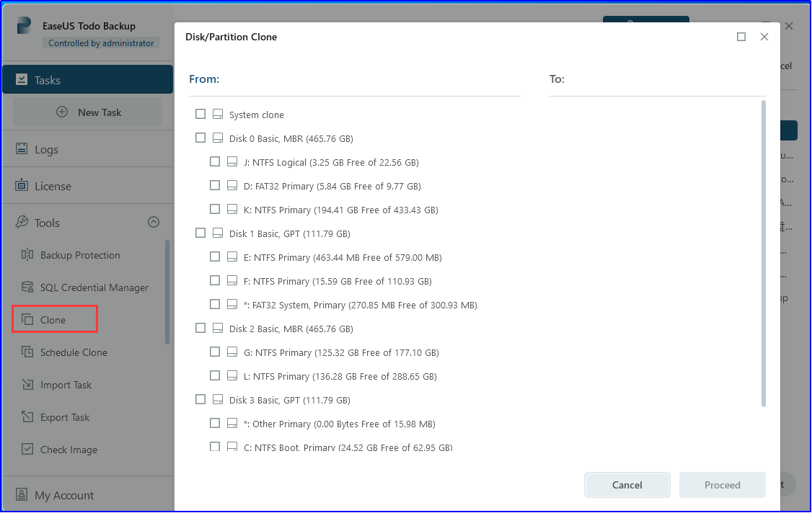Select partition C: NTFS Boot Primary
Screen dimensions: 812x513
point(215,447)
